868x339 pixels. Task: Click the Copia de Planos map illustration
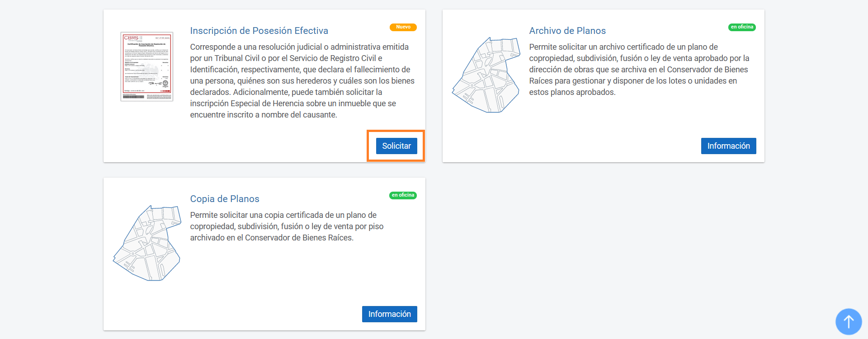[147, 243]
